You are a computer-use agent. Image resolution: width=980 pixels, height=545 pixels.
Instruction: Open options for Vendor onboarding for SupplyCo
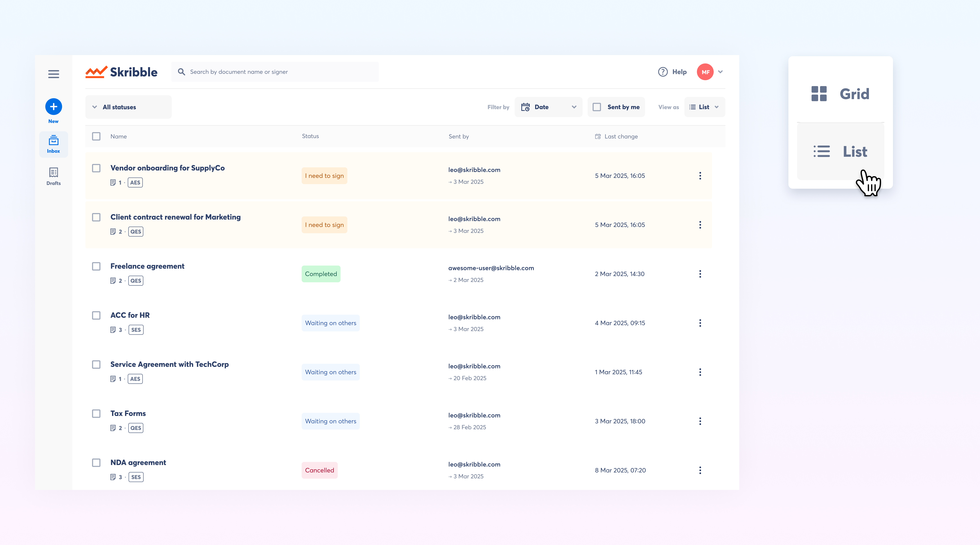coord(700,176)
